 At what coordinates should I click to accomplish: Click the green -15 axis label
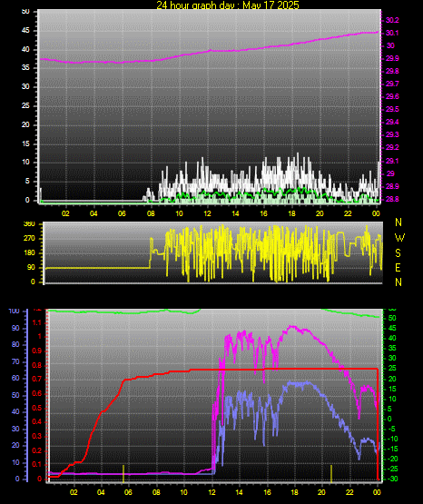(392, 449)
